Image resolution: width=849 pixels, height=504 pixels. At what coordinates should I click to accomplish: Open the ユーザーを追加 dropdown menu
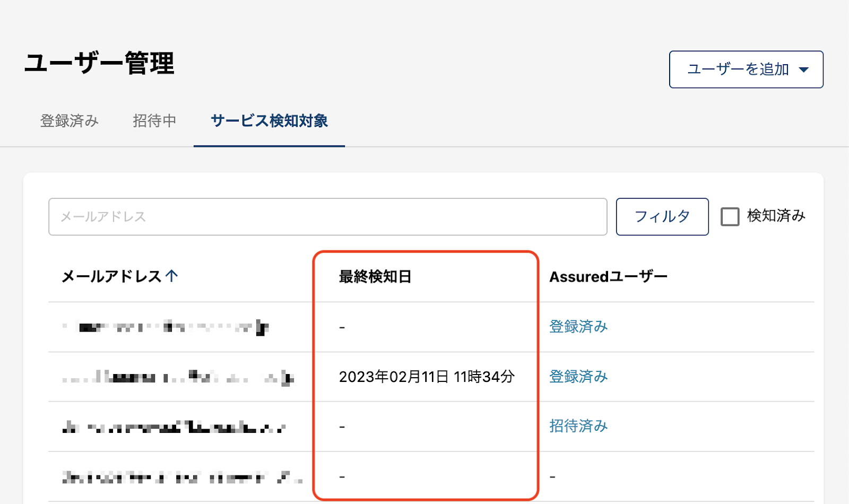[x=746, y=69]
